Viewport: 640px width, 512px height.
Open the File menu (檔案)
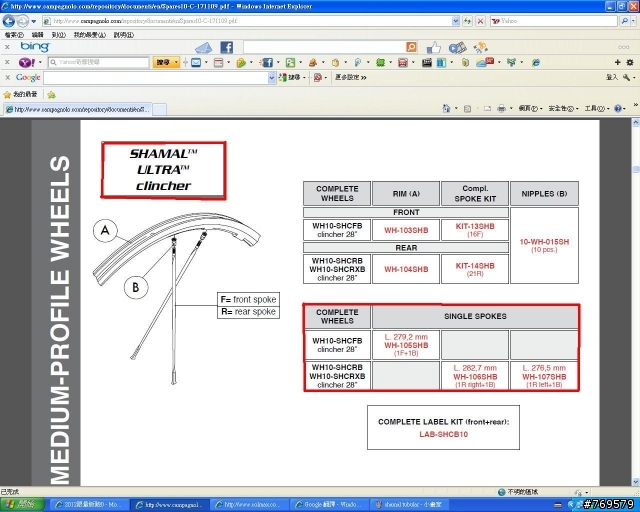click(14, 35)
